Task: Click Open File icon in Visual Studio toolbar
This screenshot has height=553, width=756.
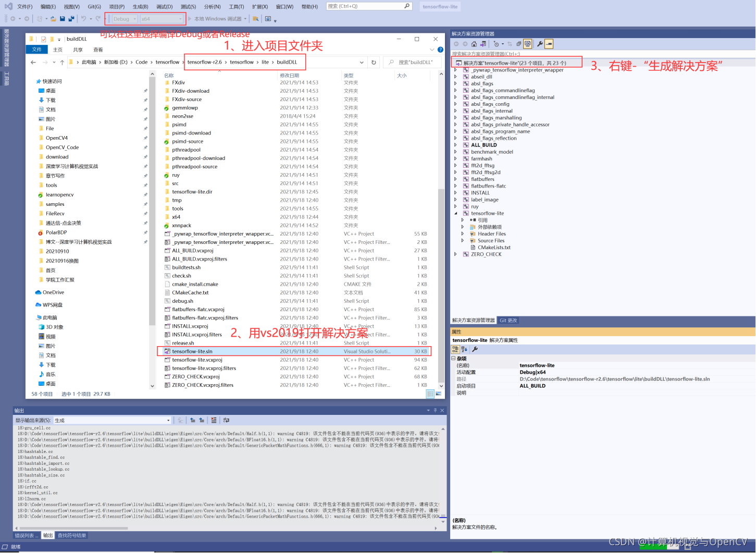Action: [x=53, y=19]
